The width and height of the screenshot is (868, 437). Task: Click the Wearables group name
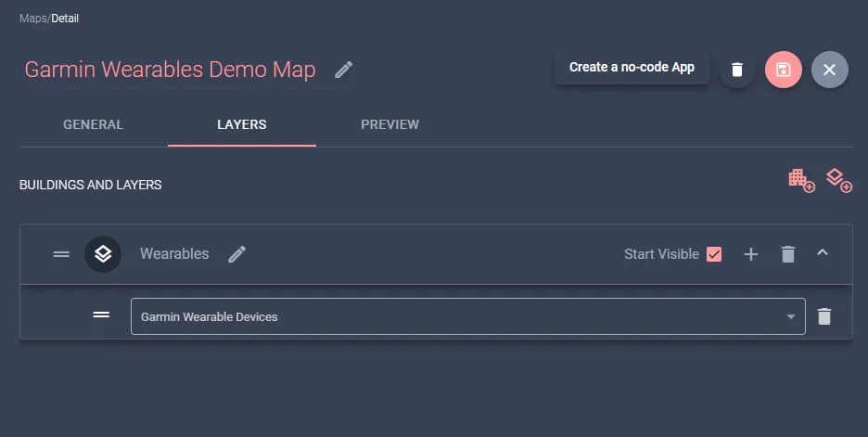coord(174,253)
